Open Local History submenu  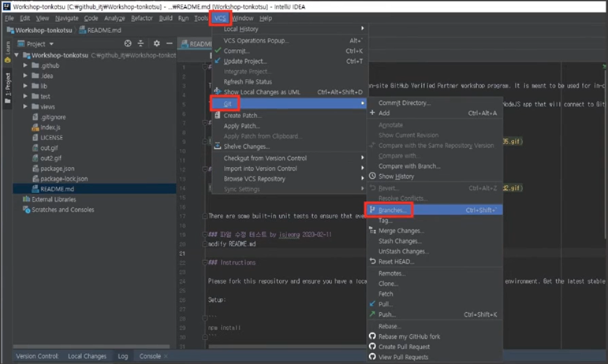tap(289, 29)
